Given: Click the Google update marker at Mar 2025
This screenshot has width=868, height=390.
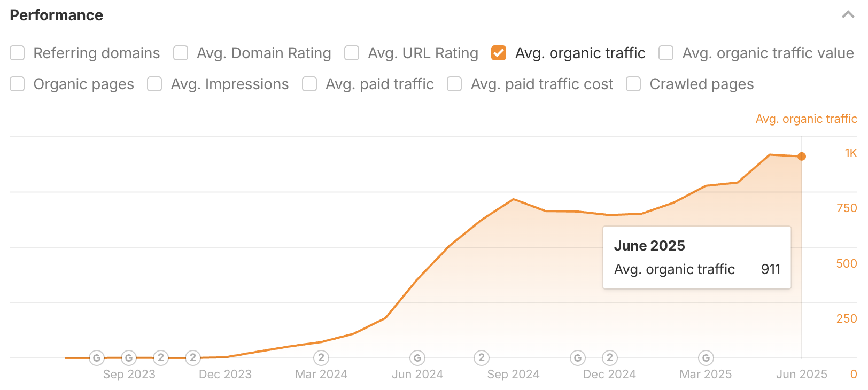Looking at the screenshot, I should 706,358.
